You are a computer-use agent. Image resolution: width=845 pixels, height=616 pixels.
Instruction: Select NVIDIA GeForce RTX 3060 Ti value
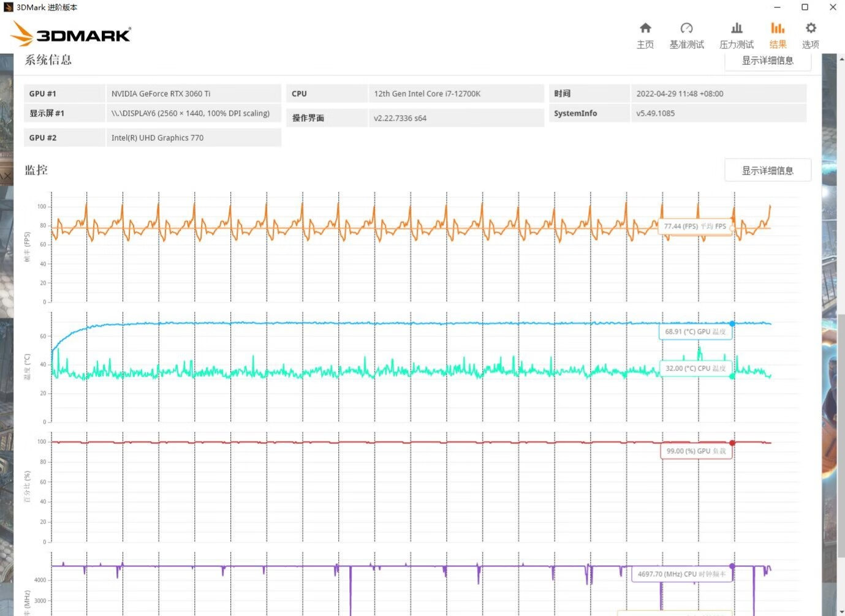tap(161, 94)
